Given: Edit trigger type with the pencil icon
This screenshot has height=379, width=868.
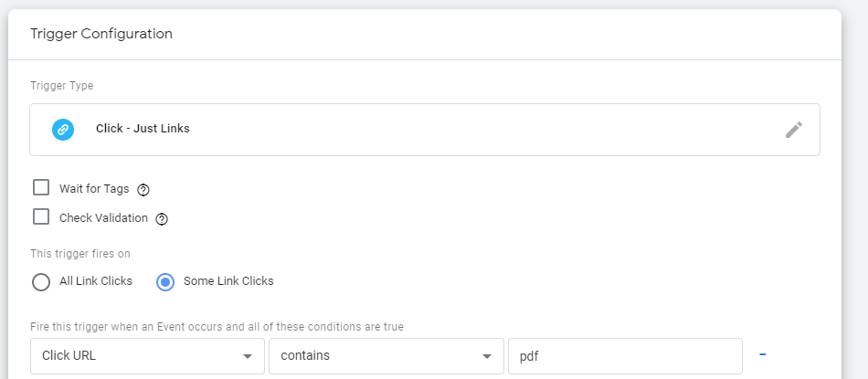Looking at the screenshot, I should coord(794,130).
